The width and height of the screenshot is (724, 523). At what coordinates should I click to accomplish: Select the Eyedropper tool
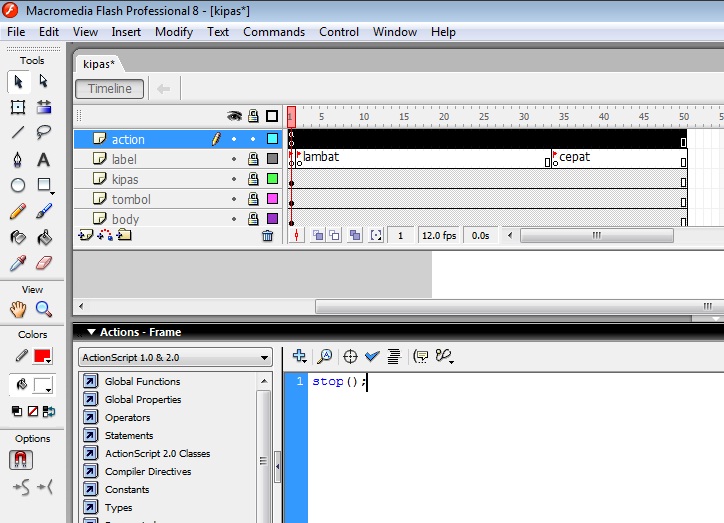pos(18,264)
